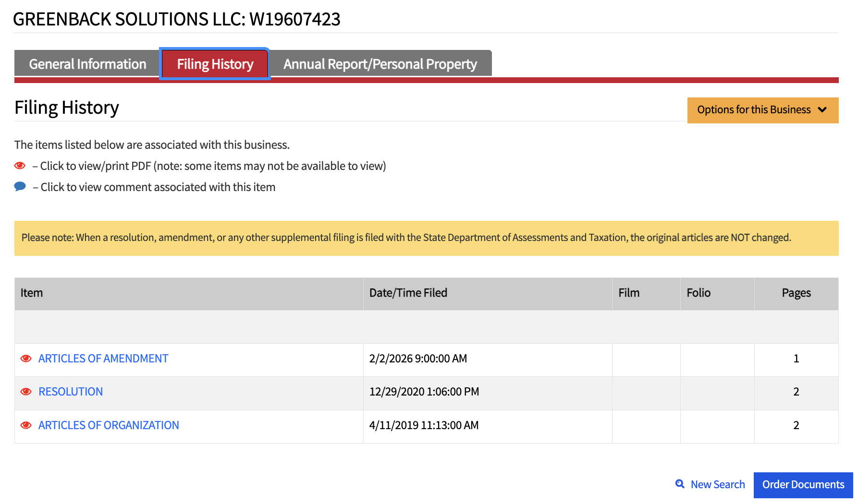Open the RESOLUTION filing link
Image resolution: width=858 pixels, height=504 pixels.
point(71,392)
